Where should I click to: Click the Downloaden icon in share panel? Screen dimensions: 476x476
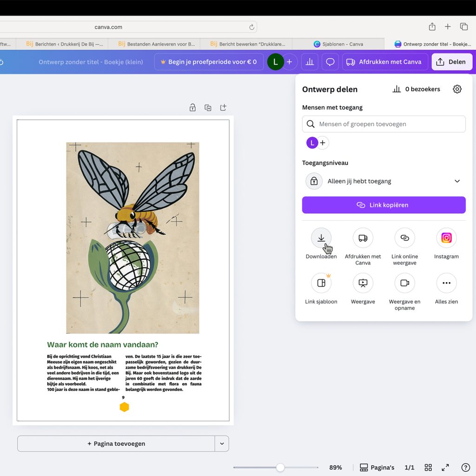(321, 238)
